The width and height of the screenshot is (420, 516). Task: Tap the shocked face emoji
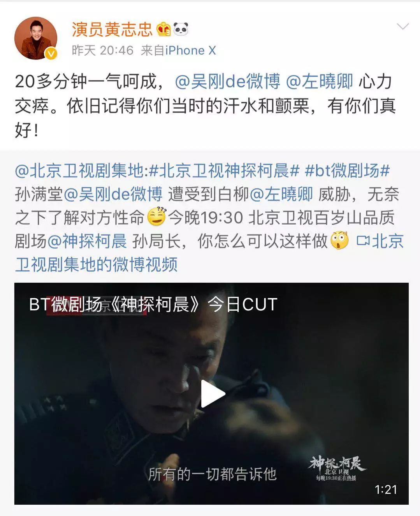click(339, 241)
